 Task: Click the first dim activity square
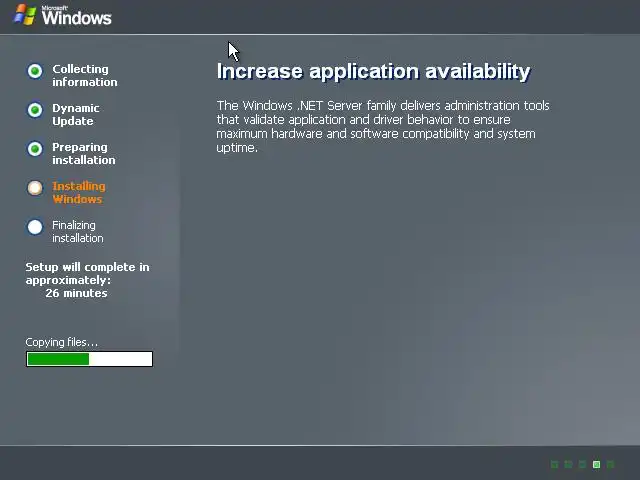(554, 464)
